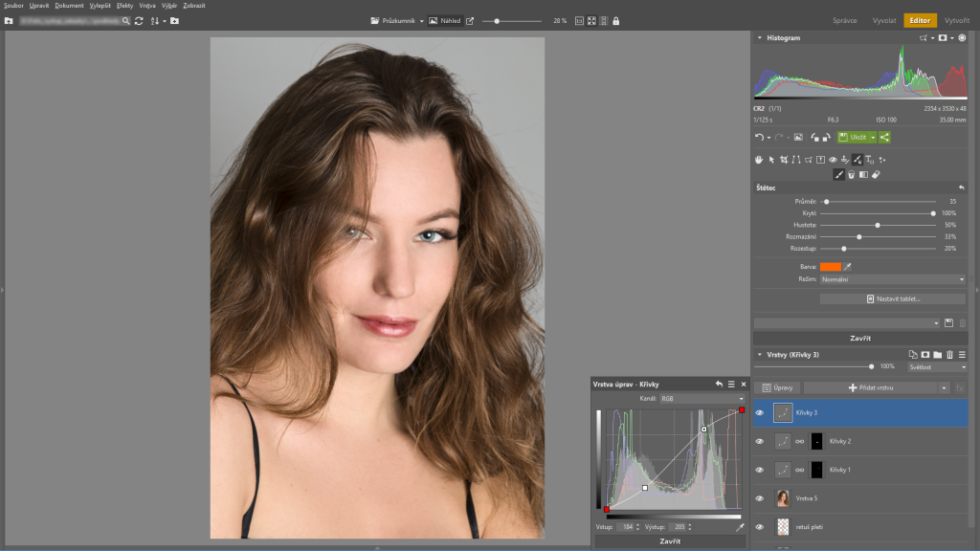The image size is (980, 551).
Task: Open the Kanál RGB dropdown
Action: click(x=702, y=398)
